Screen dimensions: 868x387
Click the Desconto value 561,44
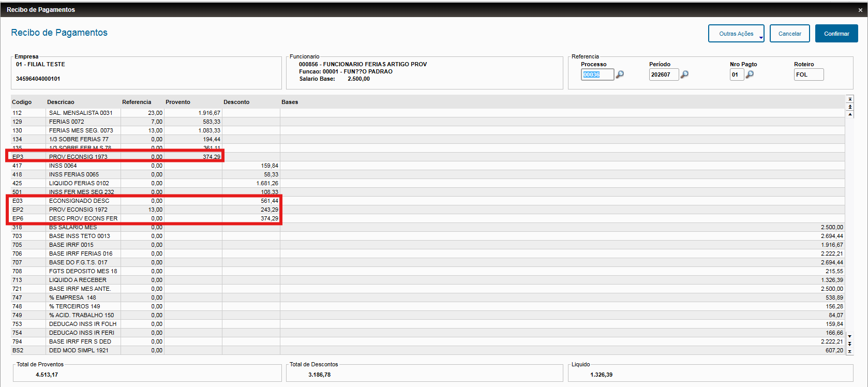[270, 201]
